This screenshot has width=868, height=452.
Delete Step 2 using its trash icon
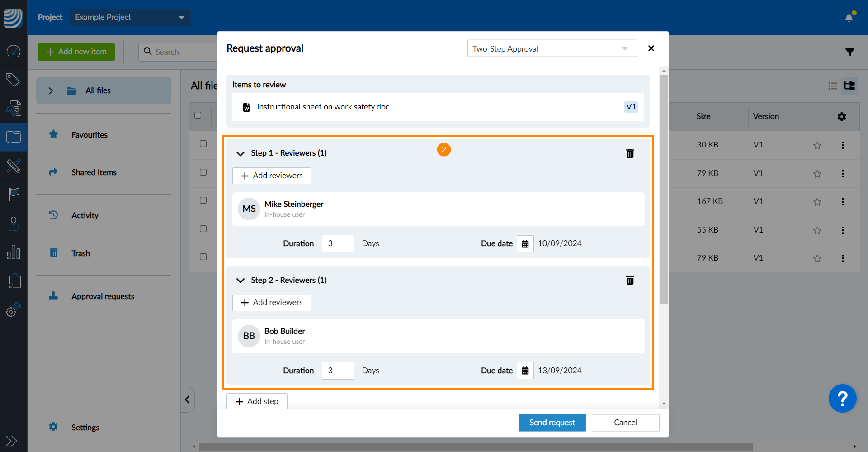(x=630, y=280)
